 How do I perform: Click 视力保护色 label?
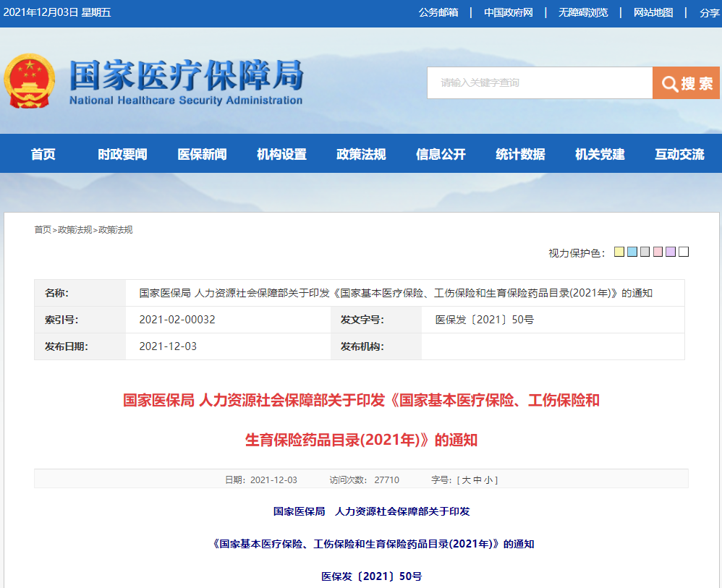(577, 253)
